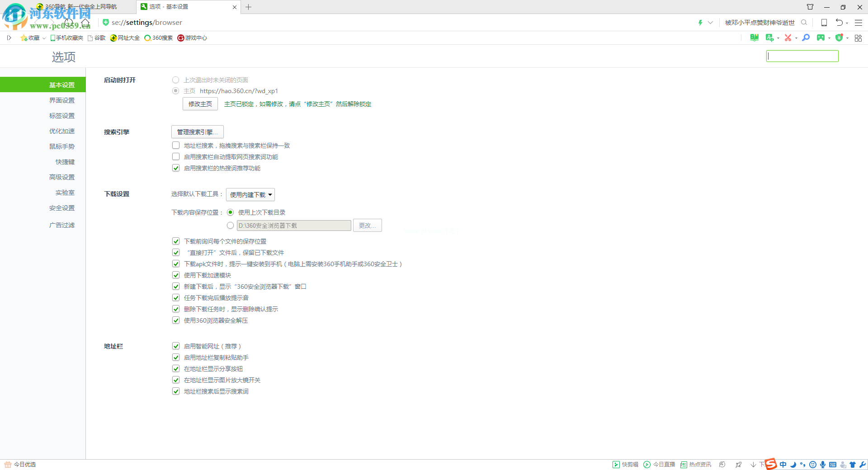The height and width of the screenshot is (470, 868).
Task: Close the 选项 - 基本设置 tab
Action: (235, 7)
